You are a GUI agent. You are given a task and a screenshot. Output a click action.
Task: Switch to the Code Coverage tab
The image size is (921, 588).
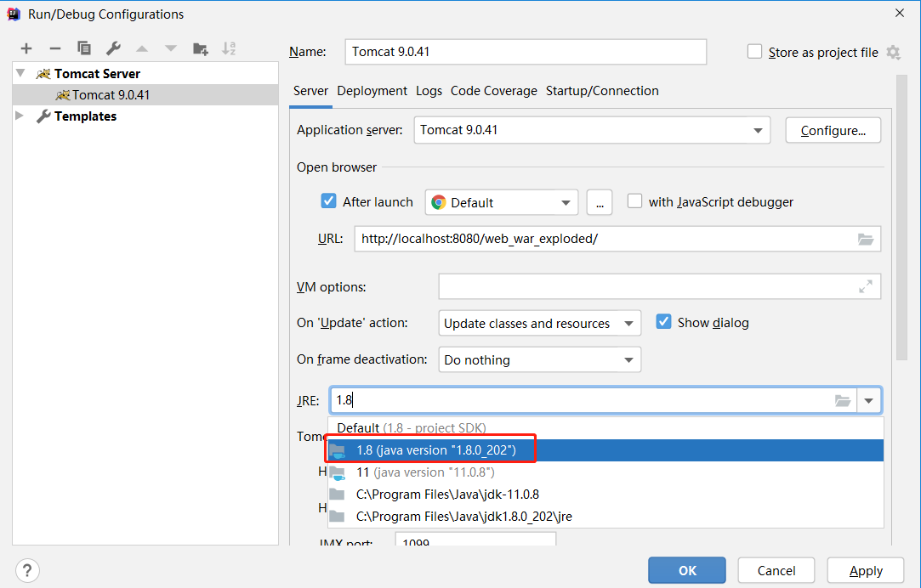point(493,91)
